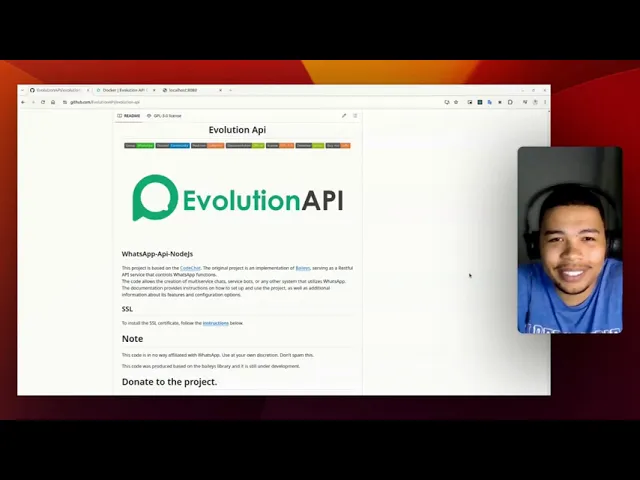Open a new browser tab with plus button
Viewport: 640px width, 480px height.
[231, 90]
